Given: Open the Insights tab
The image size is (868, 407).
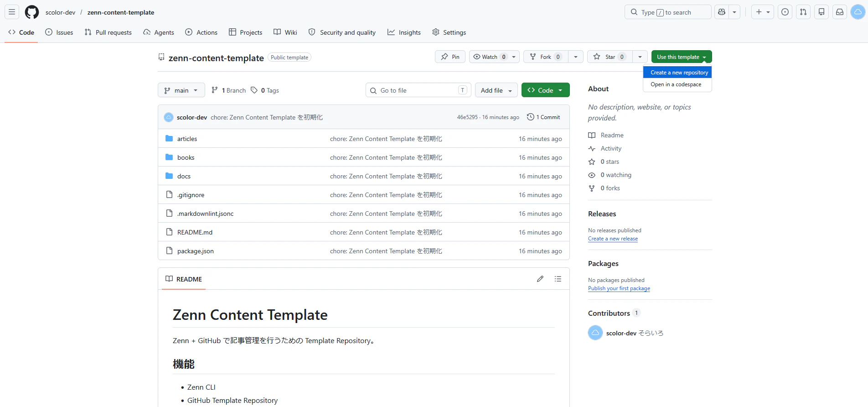Looking at the screenshot, I should (x=404, y=32).
